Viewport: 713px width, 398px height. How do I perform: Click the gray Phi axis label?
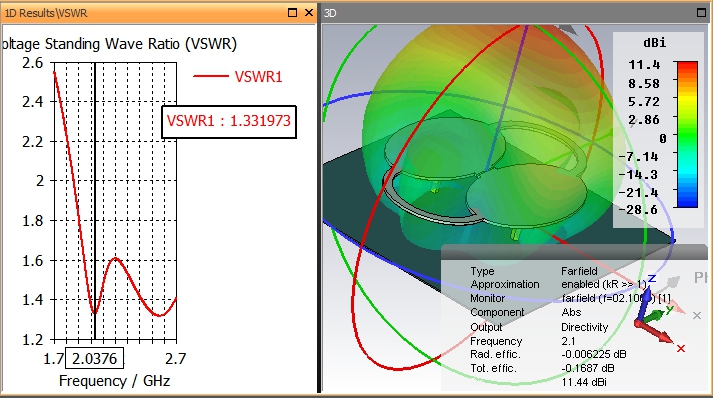pyautogui.click(x=700, y=277)
